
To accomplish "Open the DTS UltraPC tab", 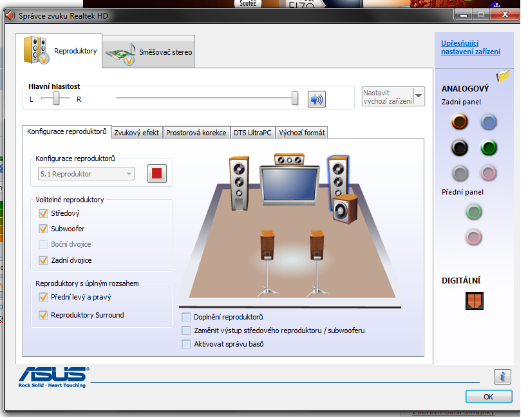I will point(252,133).
